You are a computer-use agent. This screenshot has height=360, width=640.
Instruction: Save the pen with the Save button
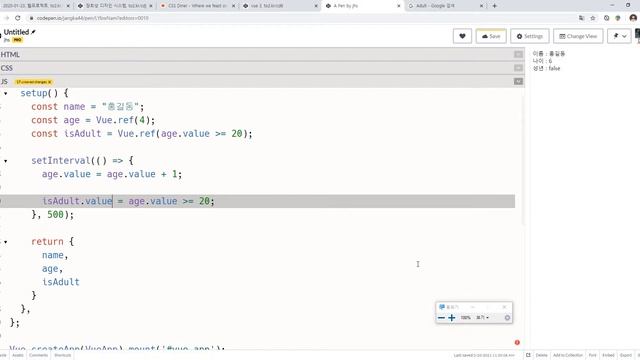point(491,36)
